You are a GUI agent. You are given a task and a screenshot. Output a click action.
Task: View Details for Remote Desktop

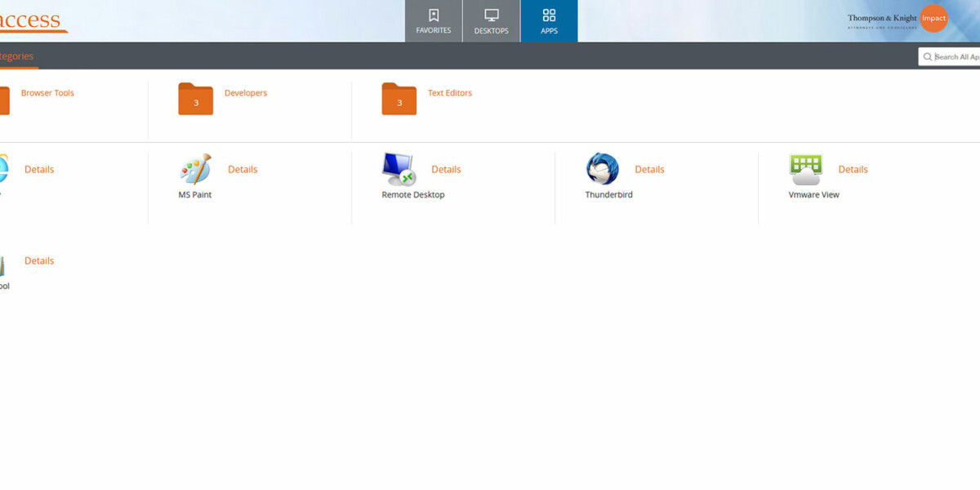click(x=446, y=169)
